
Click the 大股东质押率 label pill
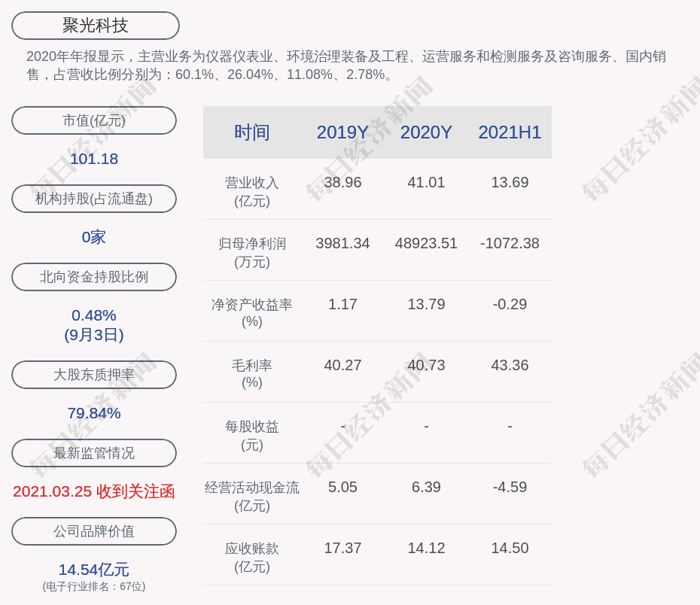(94, 374)
